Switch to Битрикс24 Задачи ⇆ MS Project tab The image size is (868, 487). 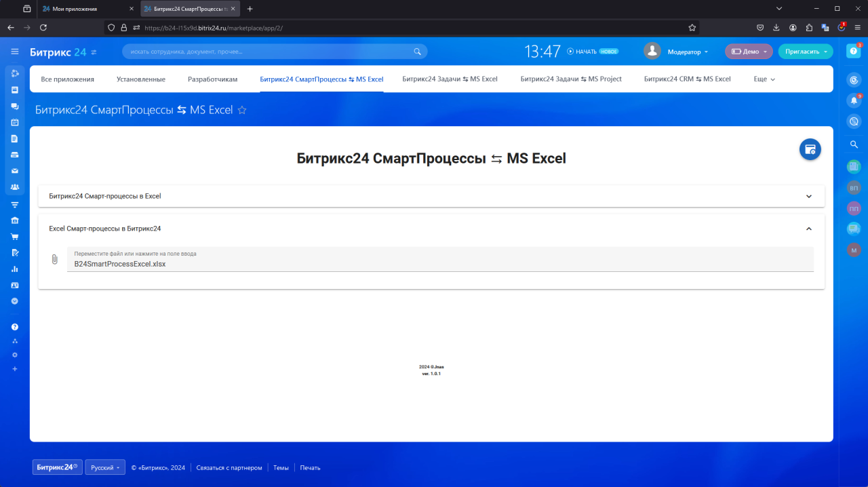click(570, 79)
